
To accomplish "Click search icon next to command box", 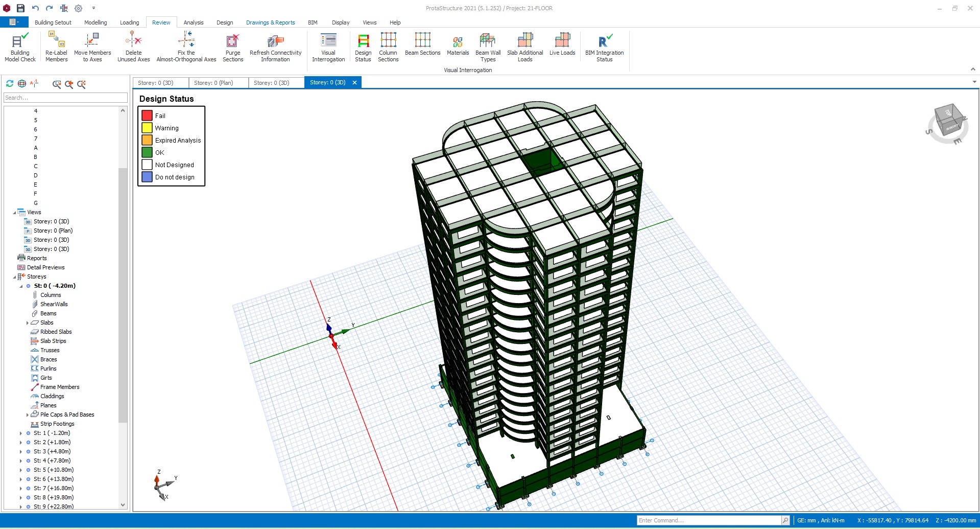I will click(785, 520).
